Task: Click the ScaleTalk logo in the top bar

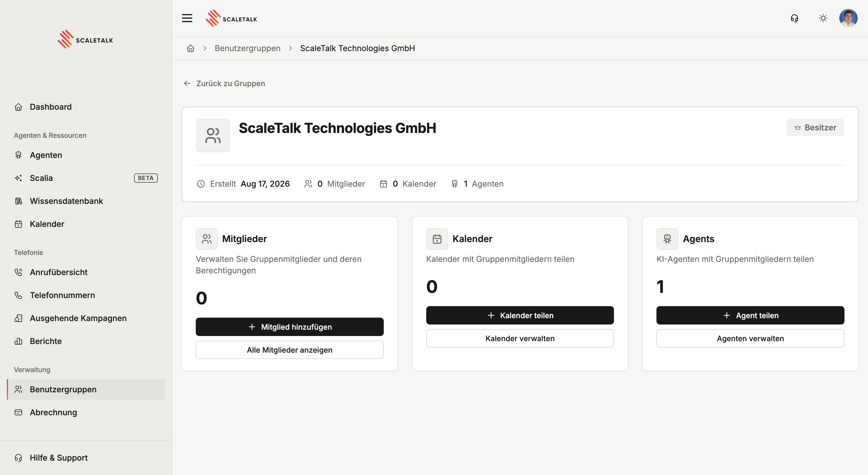Action: point(231,18)
